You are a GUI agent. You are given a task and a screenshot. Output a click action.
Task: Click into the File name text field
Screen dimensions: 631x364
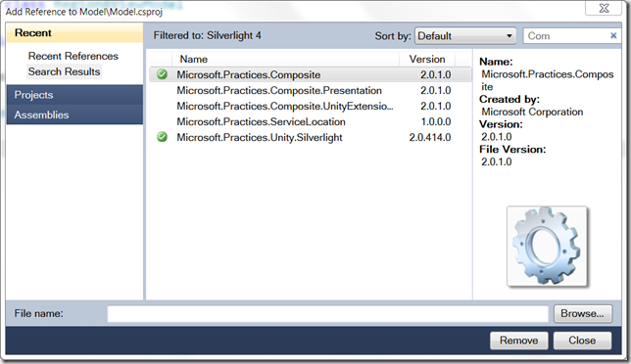[x=327, y=314]
